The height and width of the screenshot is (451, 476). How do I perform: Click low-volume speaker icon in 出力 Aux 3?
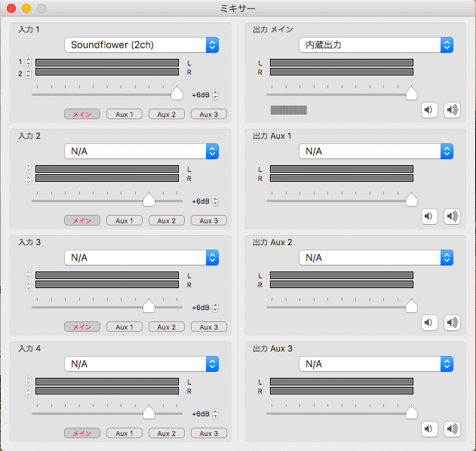coord(429,429)
